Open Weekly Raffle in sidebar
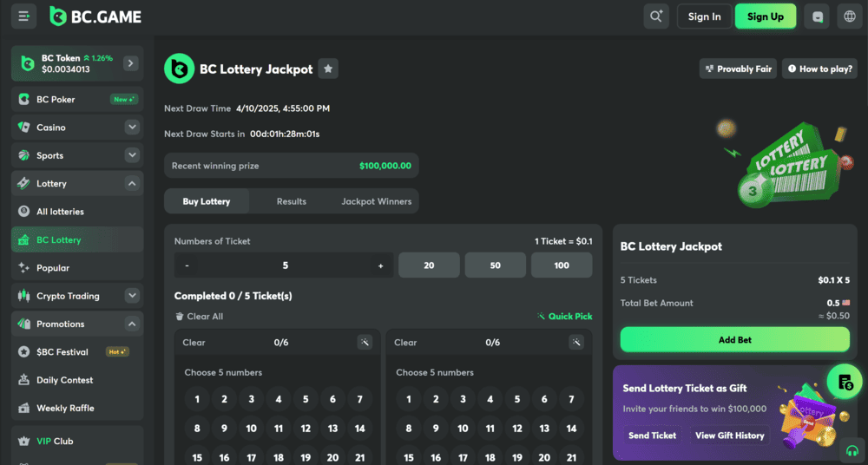Image resolution: width=868 pixels, height=465 pixels. pyautogui.click(x=77, y=408)
